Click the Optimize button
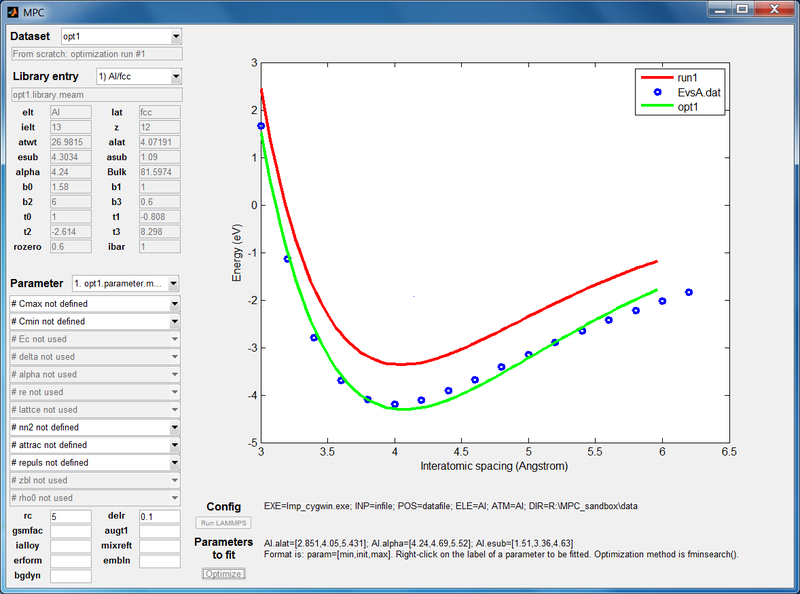Image resolution: width=800 pixels, height=594 pixels. 224,574
